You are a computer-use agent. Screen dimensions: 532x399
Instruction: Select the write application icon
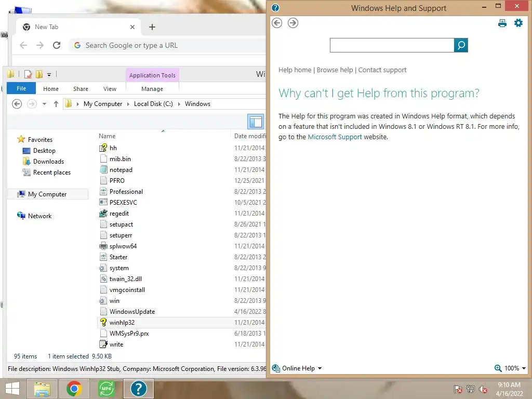coord(103,344)
